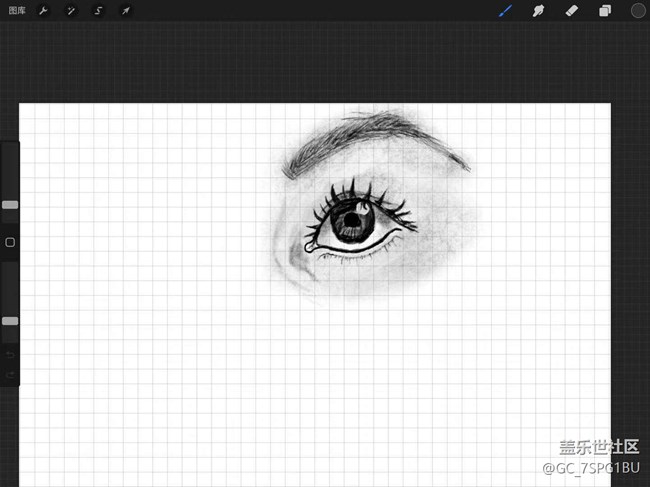Click the brush opacity slider handle
This screenshot has width=650, height=487.
click(10, 321)
